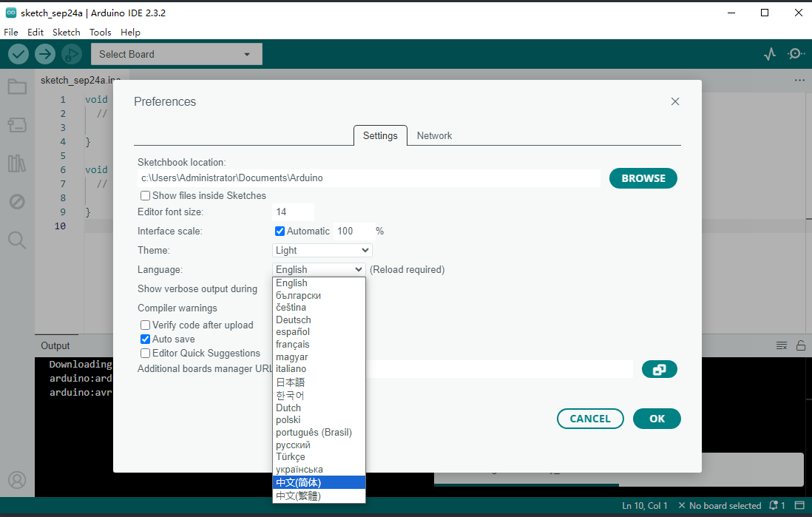Click the No board selected status

(x=720, y=506)
